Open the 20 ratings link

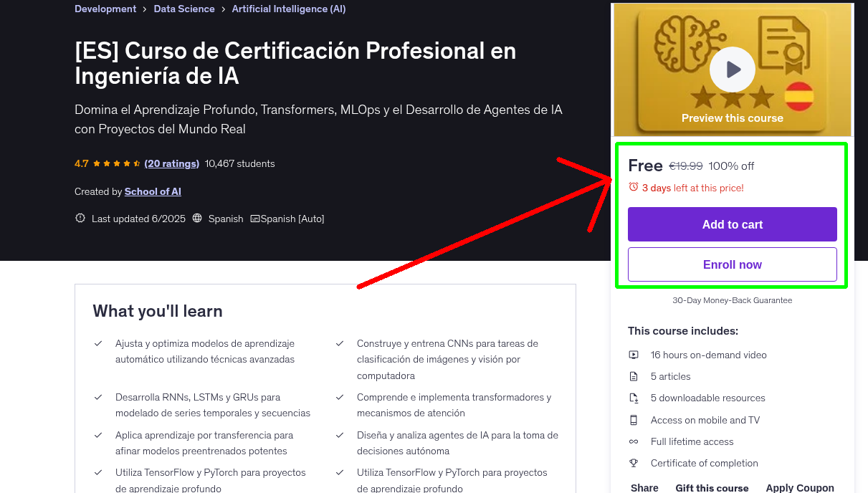click(x=172, y=163)
